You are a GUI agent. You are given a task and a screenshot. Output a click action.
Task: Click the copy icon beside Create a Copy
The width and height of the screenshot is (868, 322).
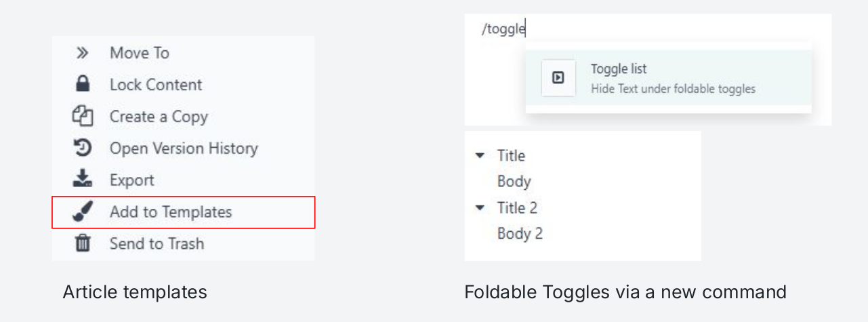82,117
